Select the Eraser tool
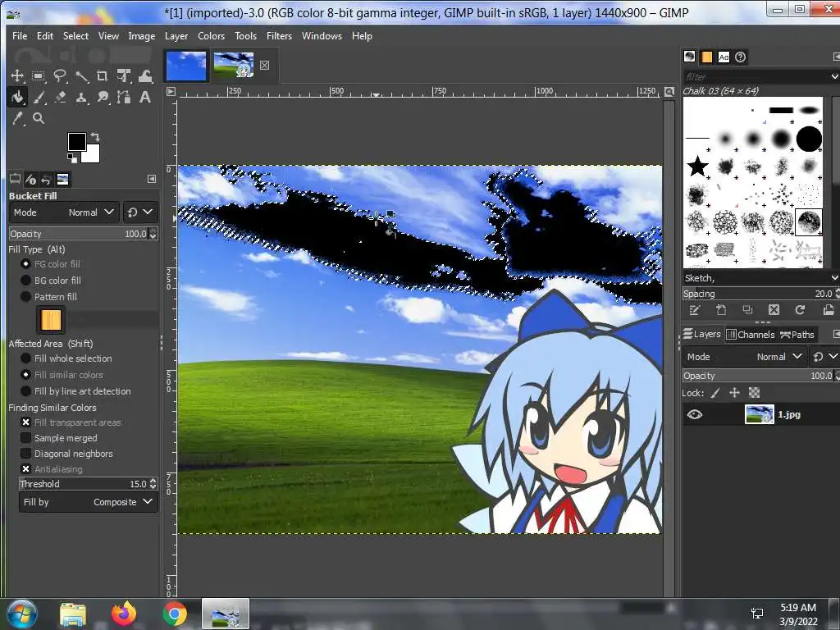The image size is (840, 630). (x=60, y=98)
